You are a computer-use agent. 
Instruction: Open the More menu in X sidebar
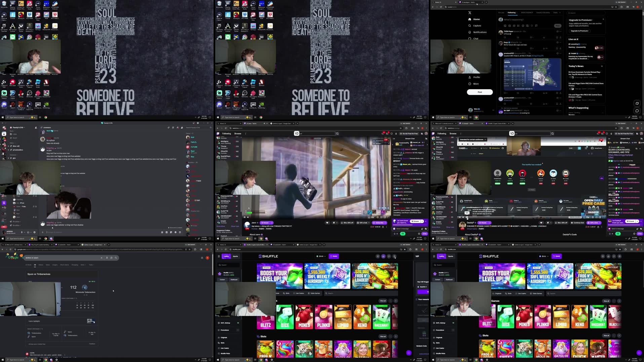point(473,84)
